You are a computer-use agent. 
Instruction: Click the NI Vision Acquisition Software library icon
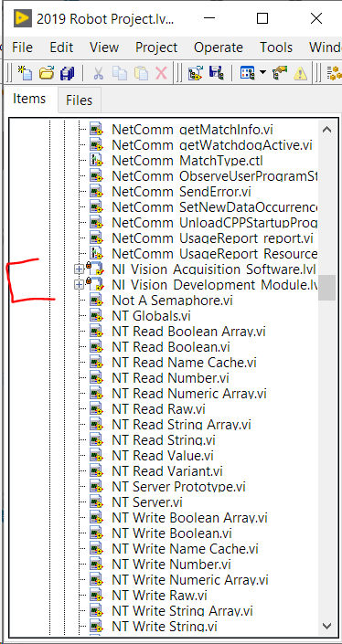pyautogui.click(x=95, y=269)
